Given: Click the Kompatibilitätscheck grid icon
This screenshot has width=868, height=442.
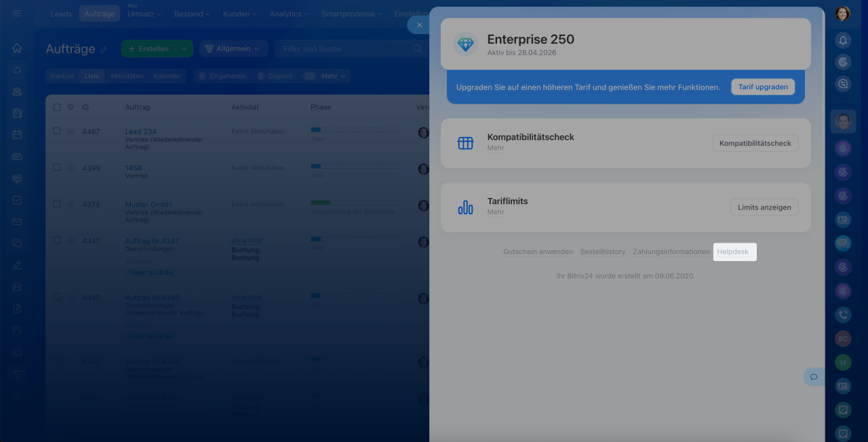Looking at the screenshot, I should click(x=465, y=143).
